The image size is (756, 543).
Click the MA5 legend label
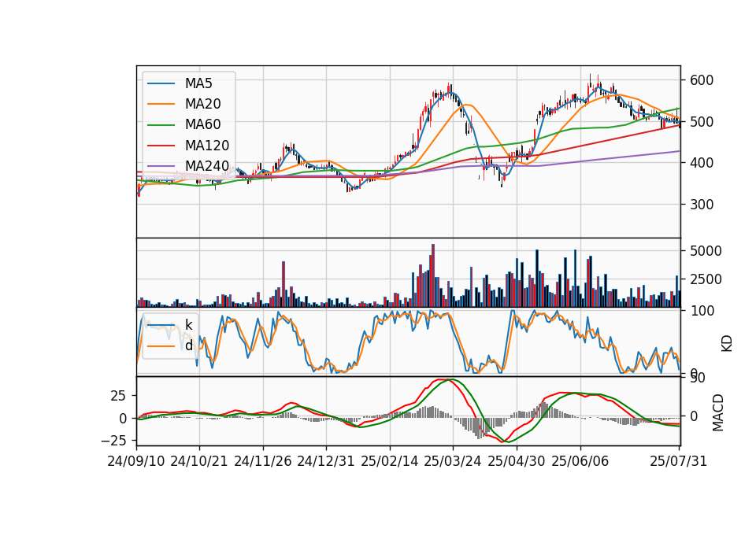(x=198, y=83)
